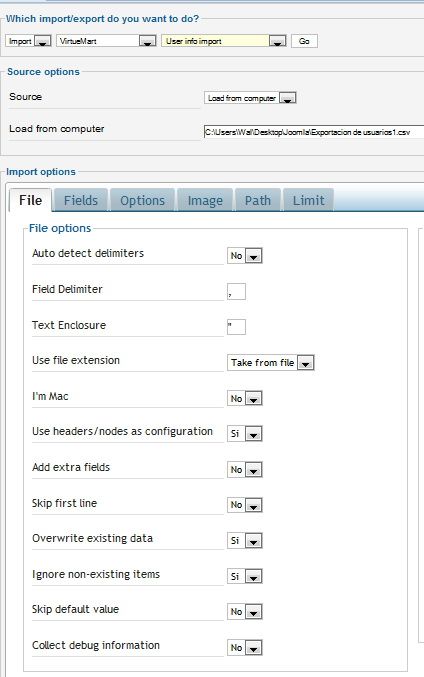The width and height of the screenshot is (424, 677).
Task: Open the Image tab
Action: pos(205,200)
